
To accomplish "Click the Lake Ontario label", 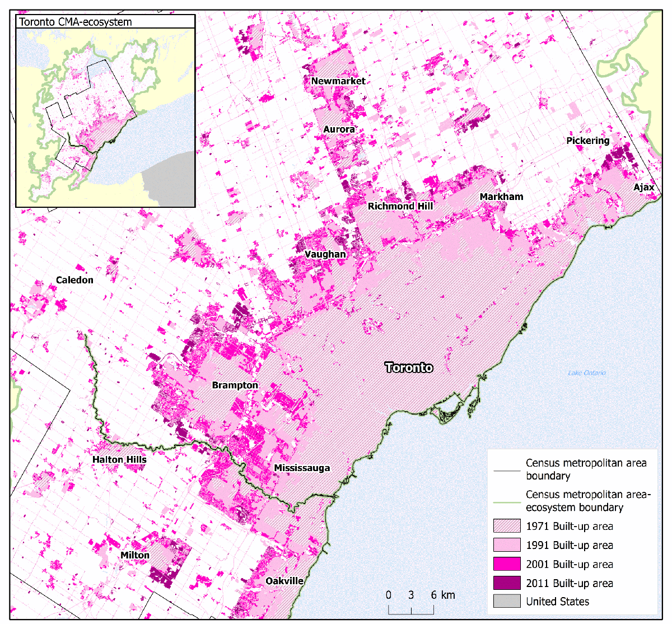I will [587, 372].
